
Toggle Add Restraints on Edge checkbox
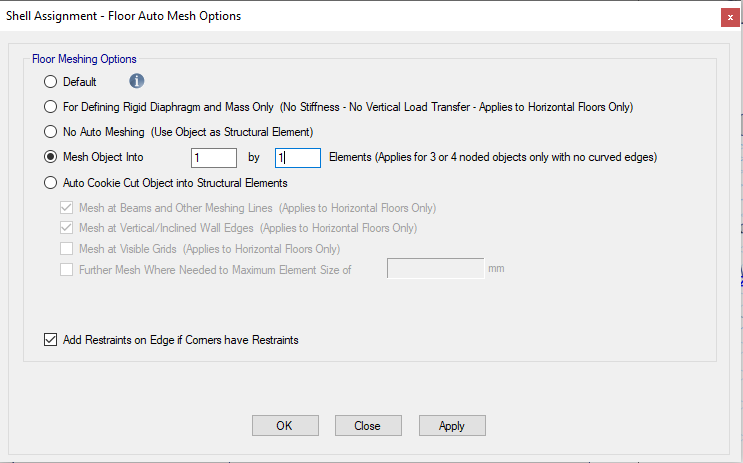[51, 340]
